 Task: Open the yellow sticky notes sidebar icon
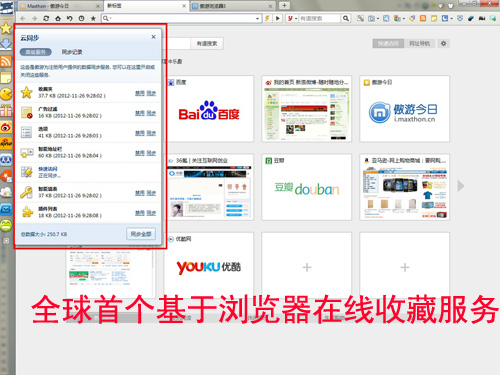[x=6, y=78]
